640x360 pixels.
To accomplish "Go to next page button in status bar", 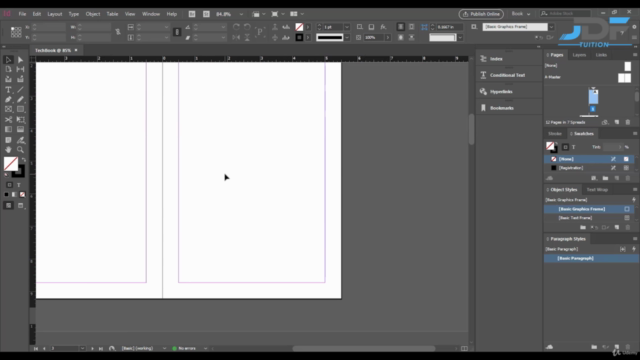I will [92, 349].
